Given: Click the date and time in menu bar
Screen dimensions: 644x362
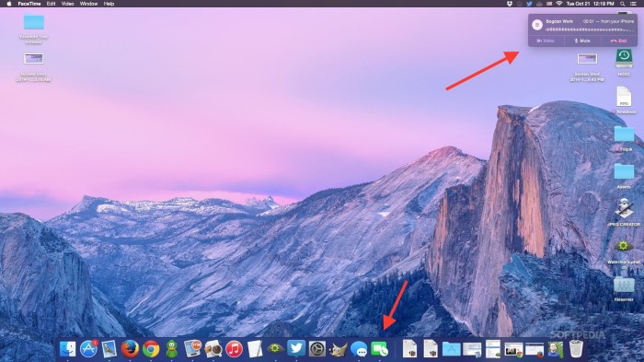Looking at the screenshot, I should pyautogui.click(x=591, y=4).
